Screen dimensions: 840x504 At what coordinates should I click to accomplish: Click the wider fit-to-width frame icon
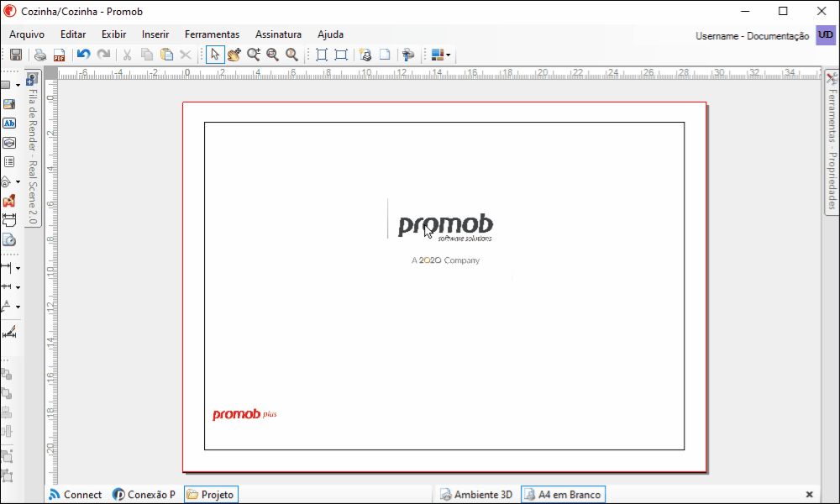pyautogui.click(x=341, y=55)
